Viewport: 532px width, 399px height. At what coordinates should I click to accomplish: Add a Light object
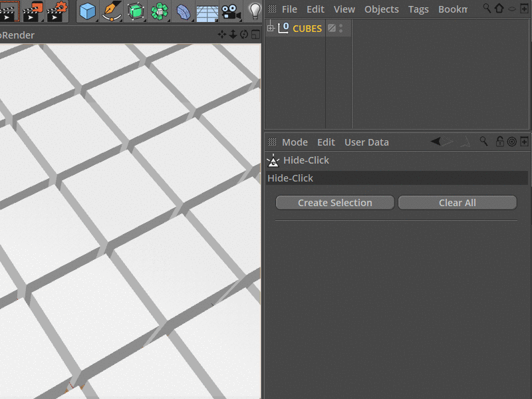pyautogui.click(x=255, y=11)
